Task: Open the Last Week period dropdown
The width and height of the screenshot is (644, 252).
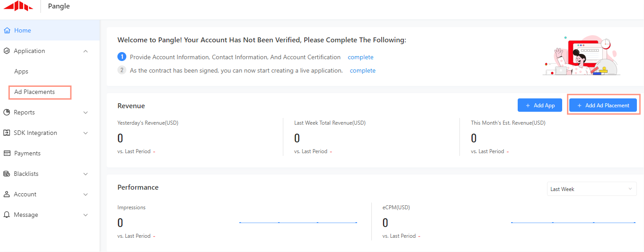Action: pos(591,189)
